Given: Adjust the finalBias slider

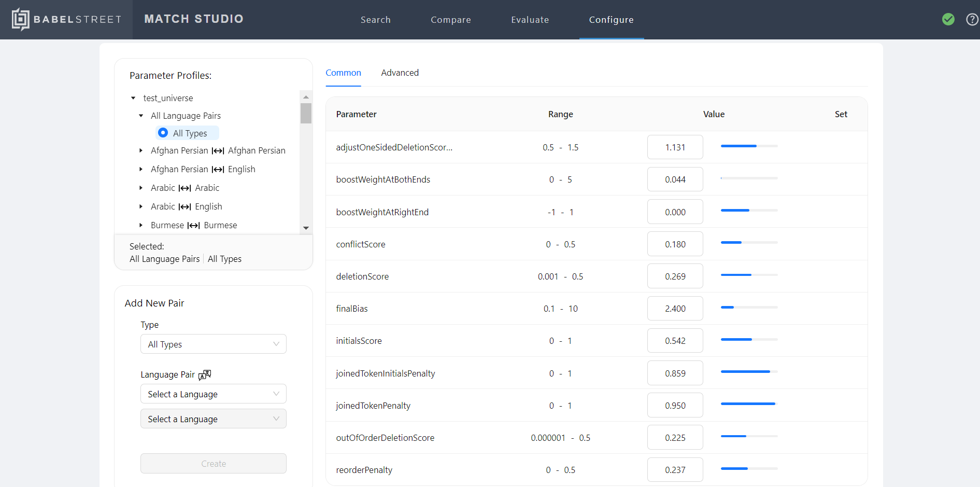Looking at the screenshot, I should [x=749, y=308].
